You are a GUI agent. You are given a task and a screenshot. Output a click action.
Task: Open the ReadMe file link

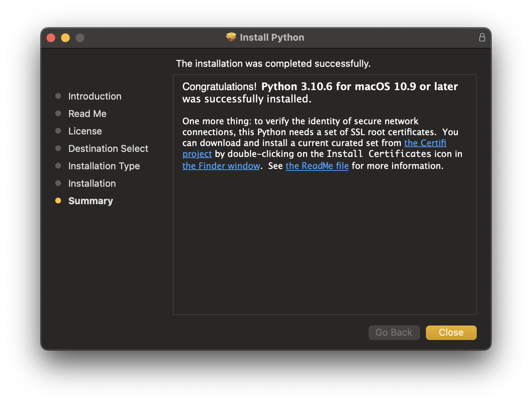coord(317,166)
